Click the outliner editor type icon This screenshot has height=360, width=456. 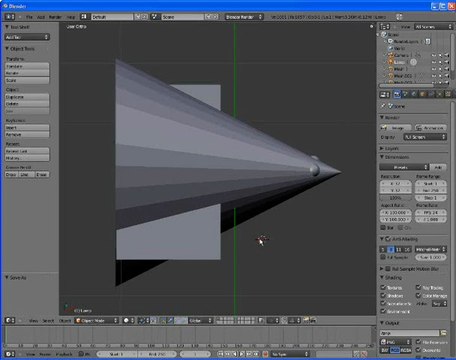point(385,27)
